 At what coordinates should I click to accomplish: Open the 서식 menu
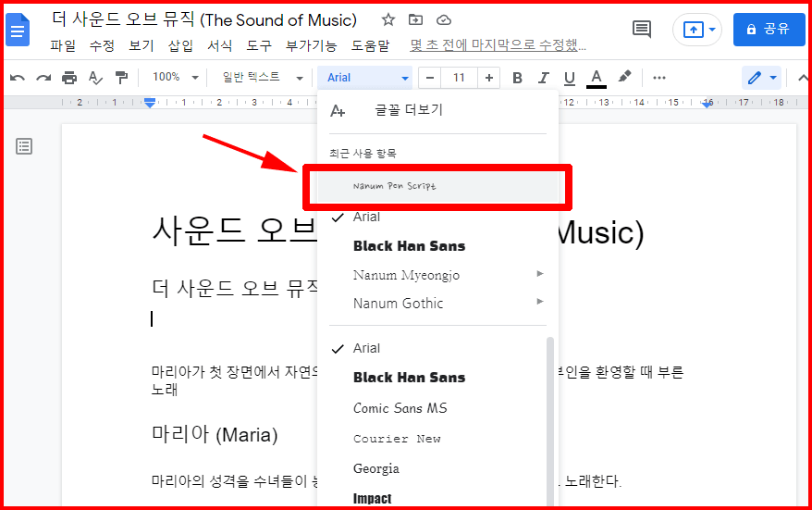(219, 45)
